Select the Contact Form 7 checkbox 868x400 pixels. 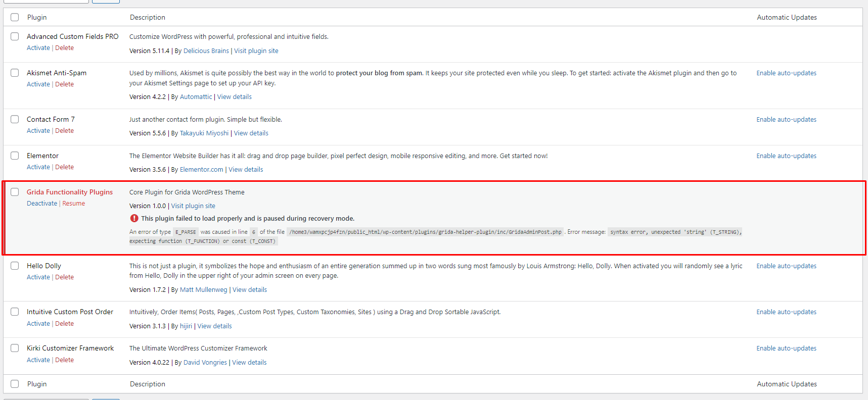point(15,119)
